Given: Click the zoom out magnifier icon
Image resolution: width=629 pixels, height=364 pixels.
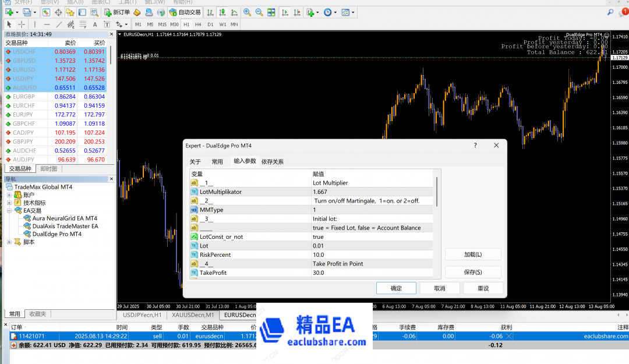Looking at the screenshot, I should pos(259,12).
